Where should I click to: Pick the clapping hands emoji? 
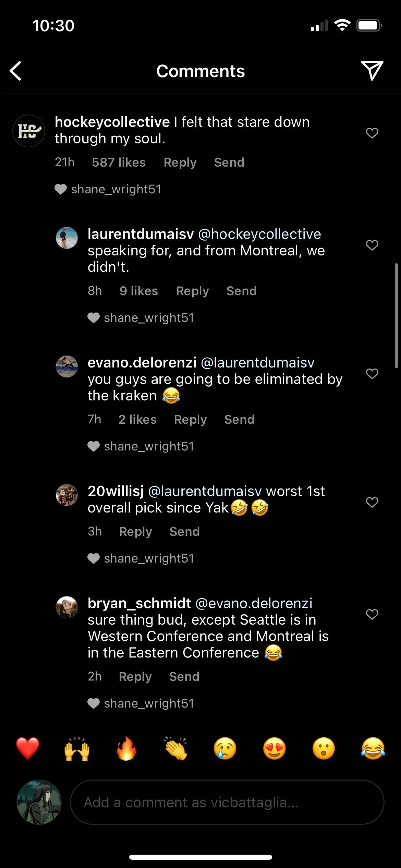[x=175, y=748]
